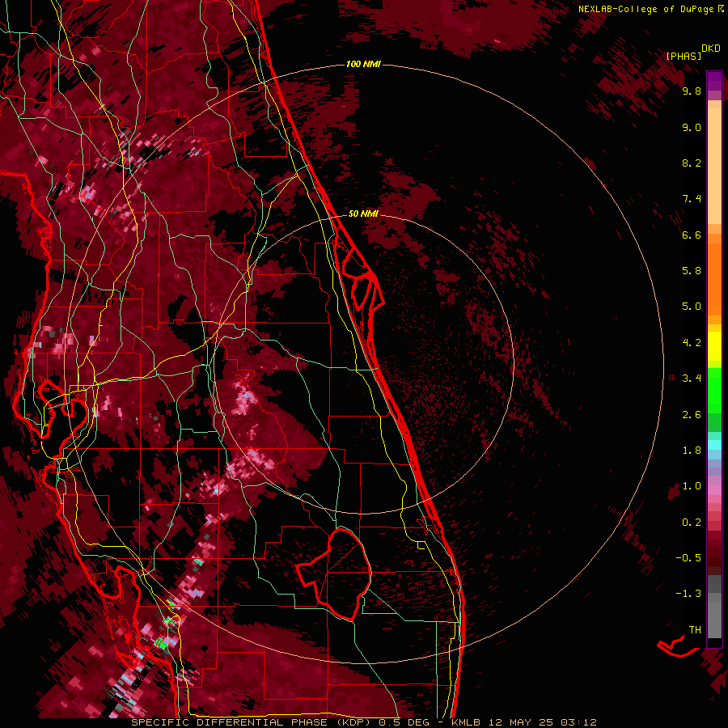Select the 1.8 value on color scale
Viewport: 728px width, 728px height.
(692, 451)
